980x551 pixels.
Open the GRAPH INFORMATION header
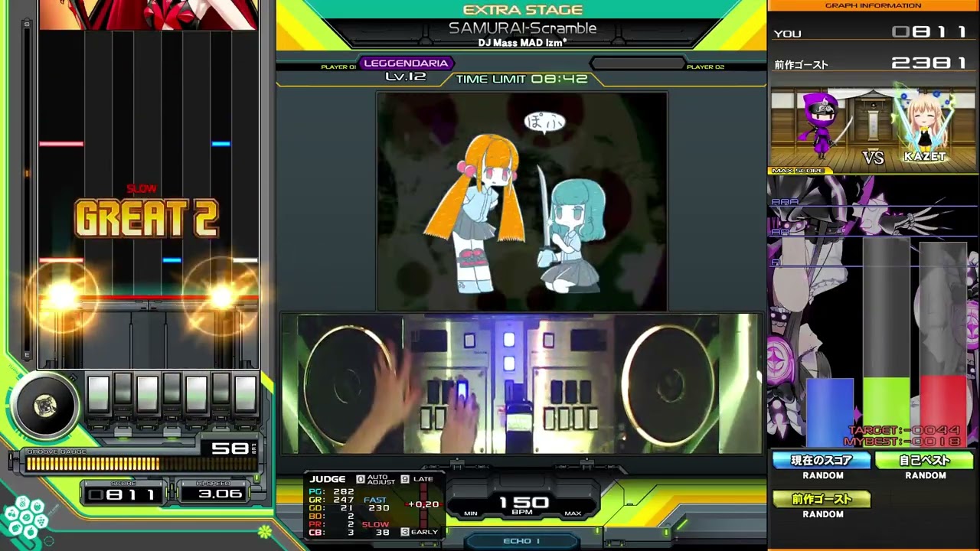tap(873, 5)
